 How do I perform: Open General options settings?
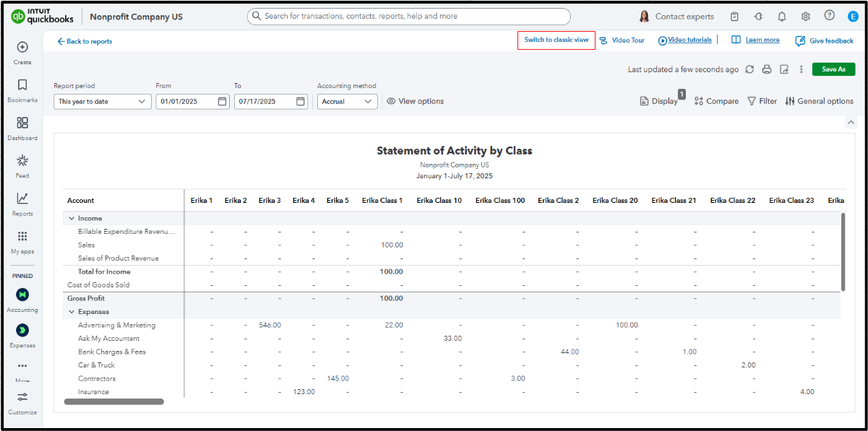coord(819,101)
